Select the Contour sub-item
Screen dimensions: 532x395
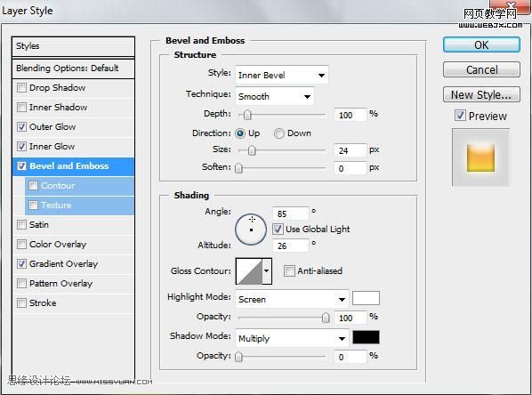[x=58, y=186]
